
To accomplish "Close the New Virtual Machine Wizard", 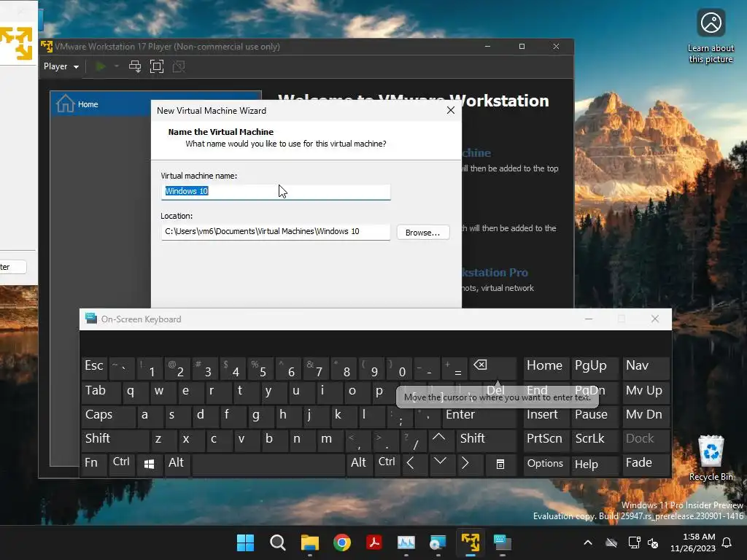I will point(451,111).
